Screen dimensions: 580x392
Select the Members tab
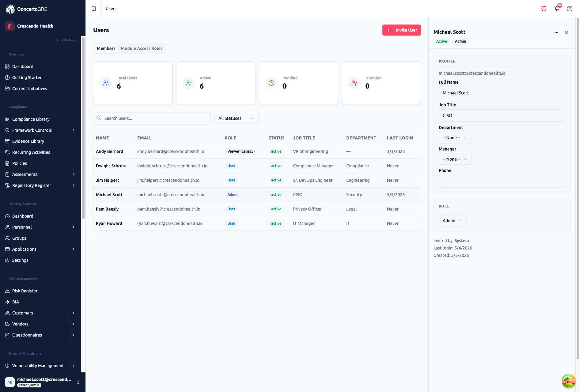(x=106, y=48)
